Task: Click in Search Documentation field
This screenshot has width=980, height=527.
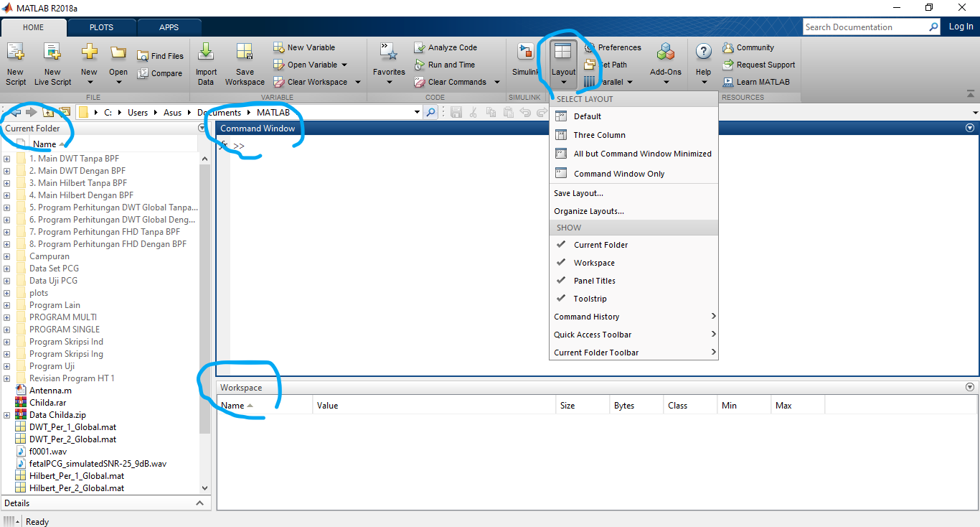Action: point(864,27)
